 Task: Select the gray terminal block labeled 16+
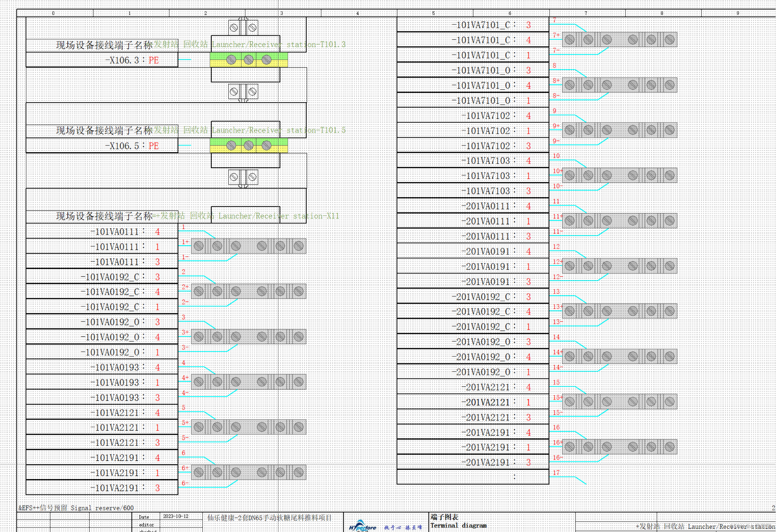pos(619,446)
